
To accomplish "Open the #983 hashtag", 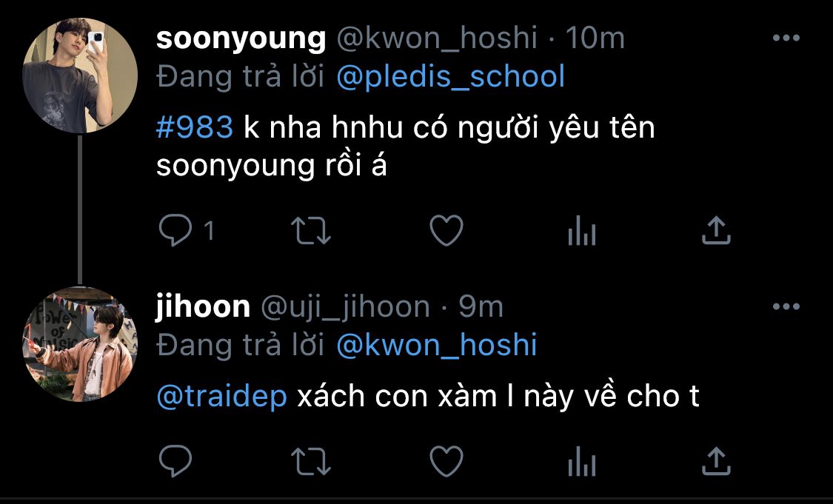I will click(x=195, y=128).
